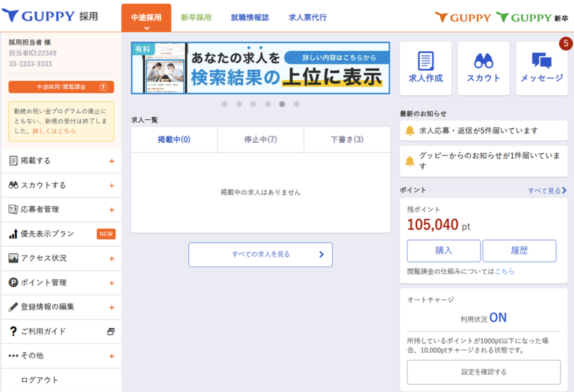Select the fourth banner carousel dot

pos(268,104)
